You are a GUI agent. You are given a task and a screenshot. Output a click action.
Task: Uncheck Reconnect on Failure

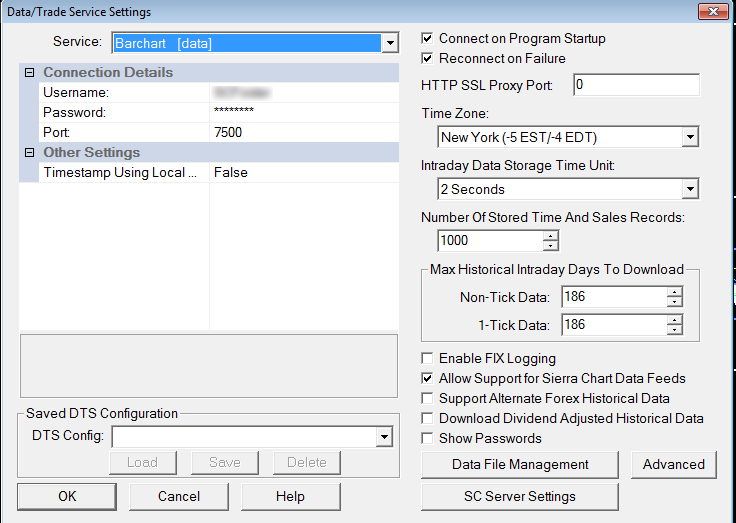428,59
